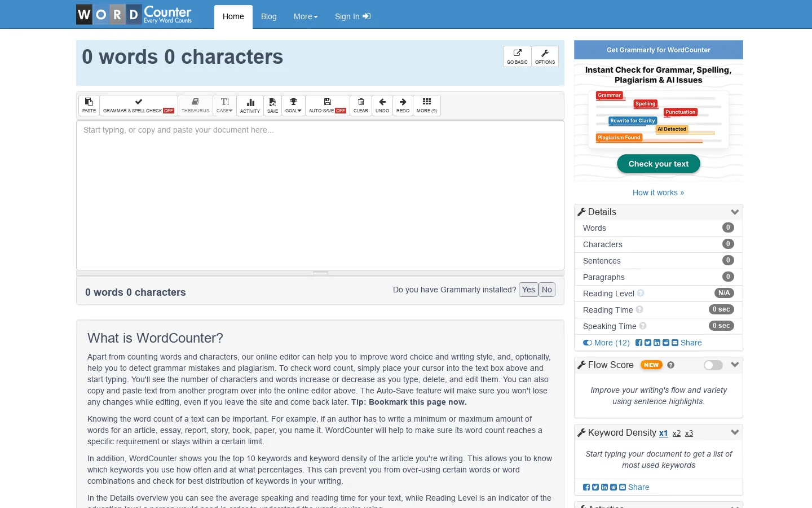The width and height of the screenshot is (812, 508).
Task: Click the Keyword Density wrench icon
Action: click(581, 433)
